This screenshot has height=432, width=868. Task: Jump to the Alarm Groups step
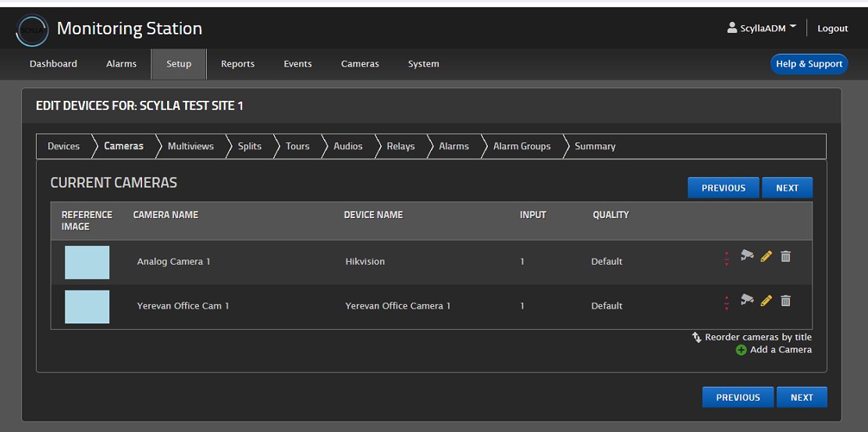click(521, 146)
